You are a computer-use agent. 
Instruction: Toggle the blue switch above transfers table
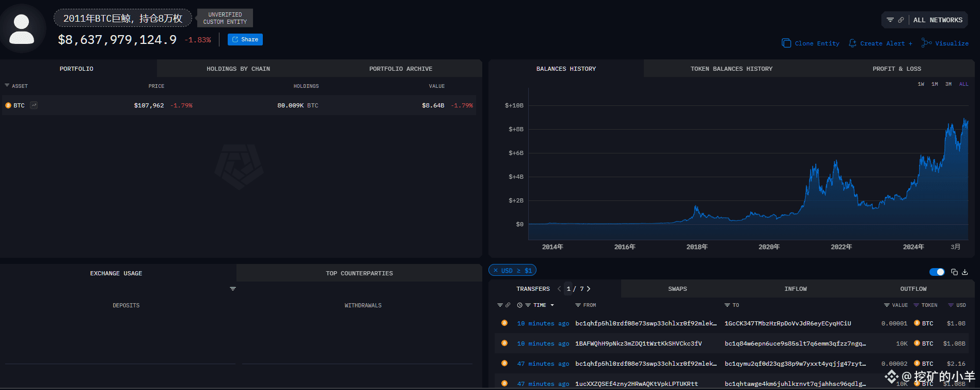coord(937,272)
